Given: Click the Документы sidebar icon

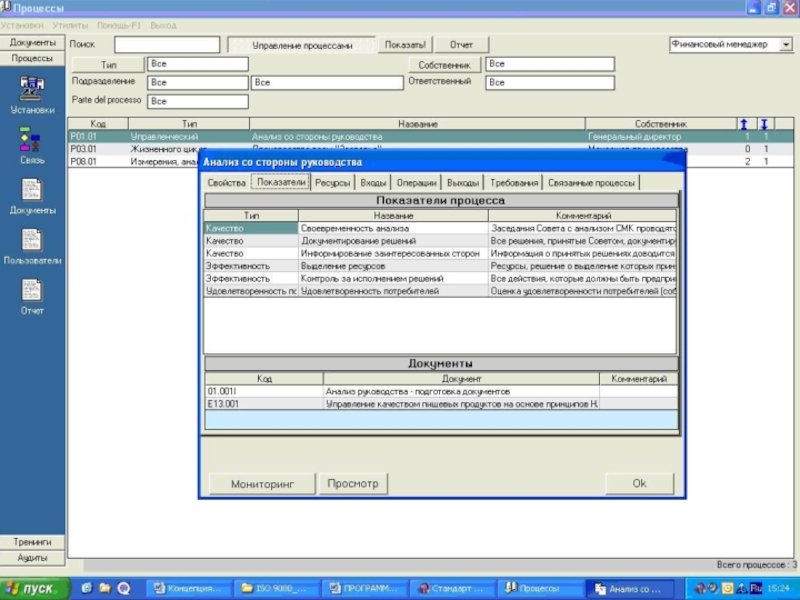Looking at the screenshot, I should pos(32,189).
